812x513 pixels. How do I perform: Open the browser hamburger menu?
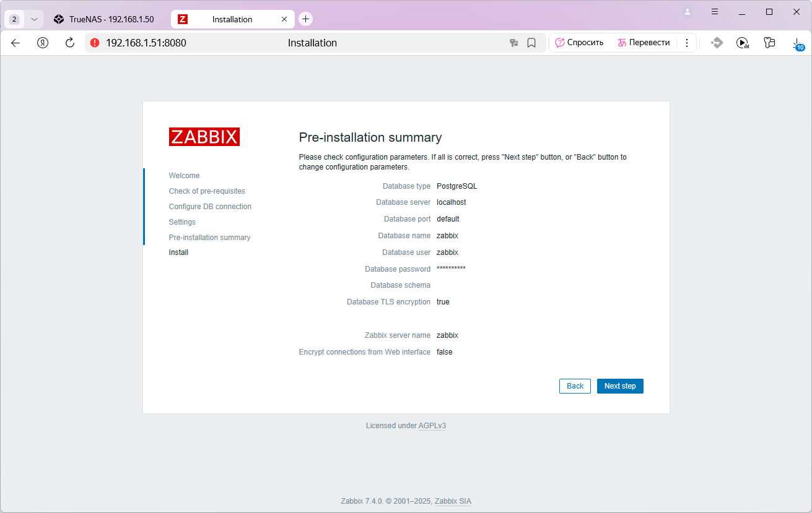point(715,12)
